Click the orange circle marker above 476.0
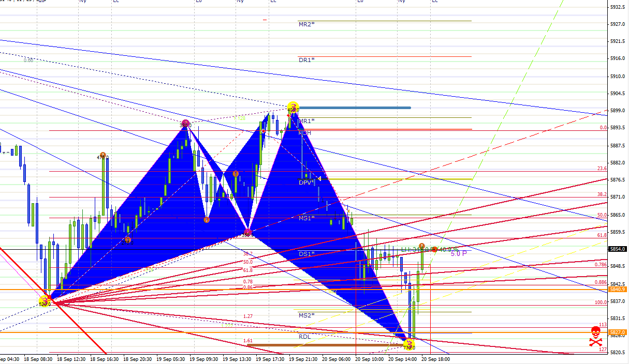This screenshot has width=629, height=364. click(x=103, y=155)
